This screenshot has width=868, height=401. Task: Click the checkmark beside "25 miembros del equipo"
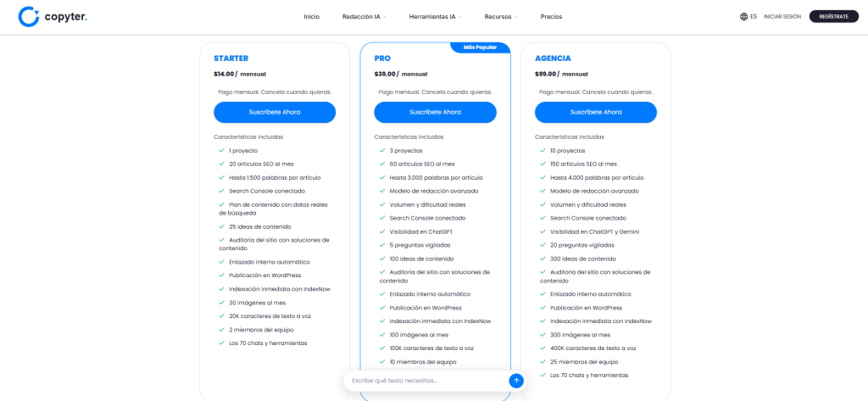pos(542,362)
